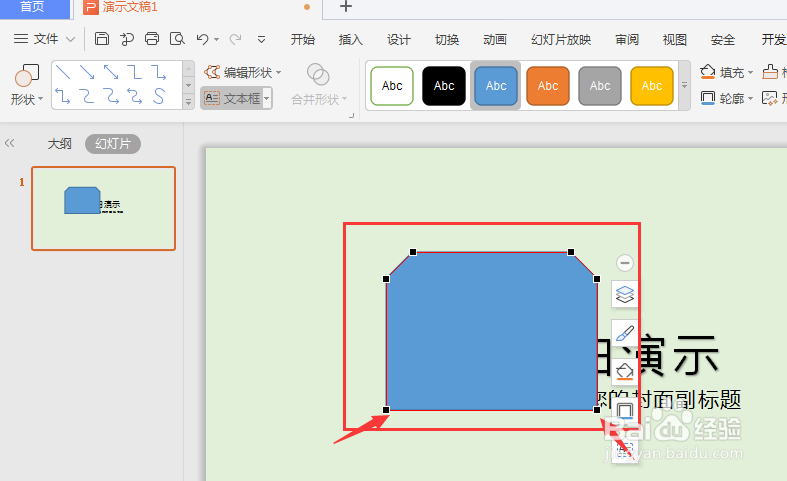This screenshot has height=481, width=787.
Task: Select the curved connector shape
Action: 87,95
